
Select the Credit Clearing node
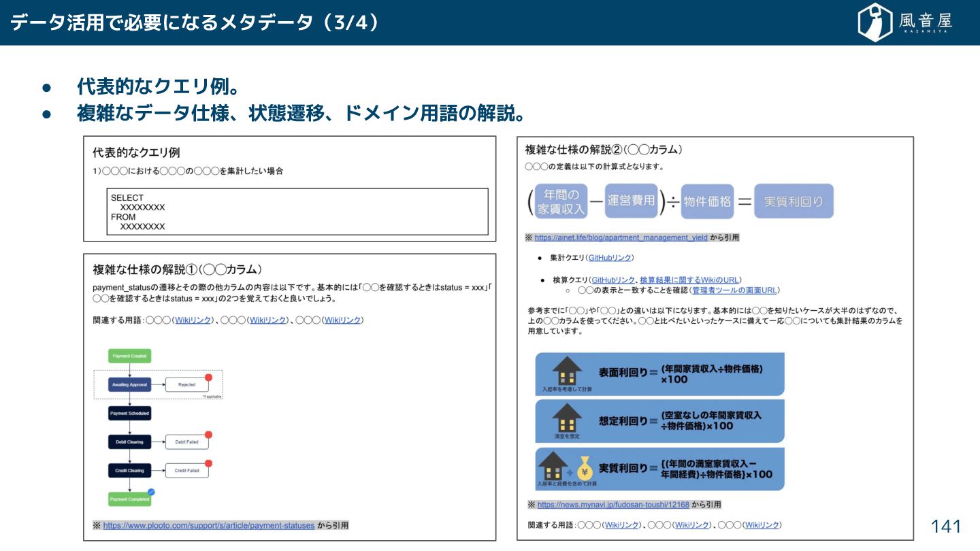click(x=129, y=471)
